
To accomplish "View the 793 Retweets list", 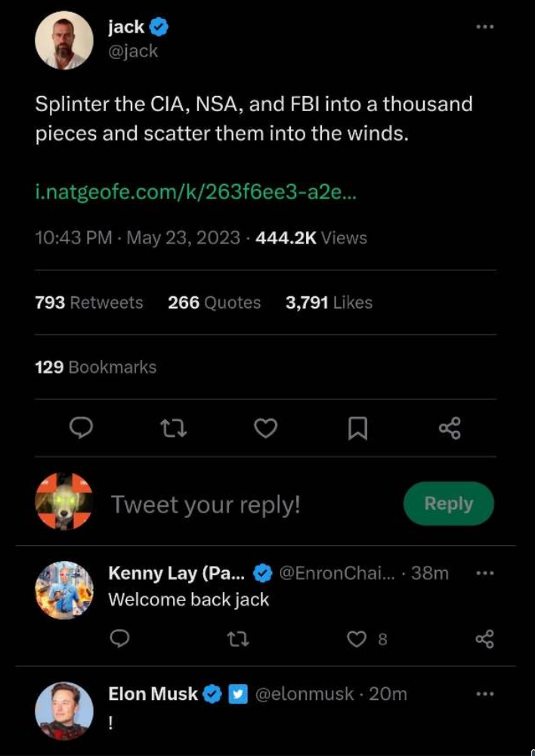I will pos(88,302).
